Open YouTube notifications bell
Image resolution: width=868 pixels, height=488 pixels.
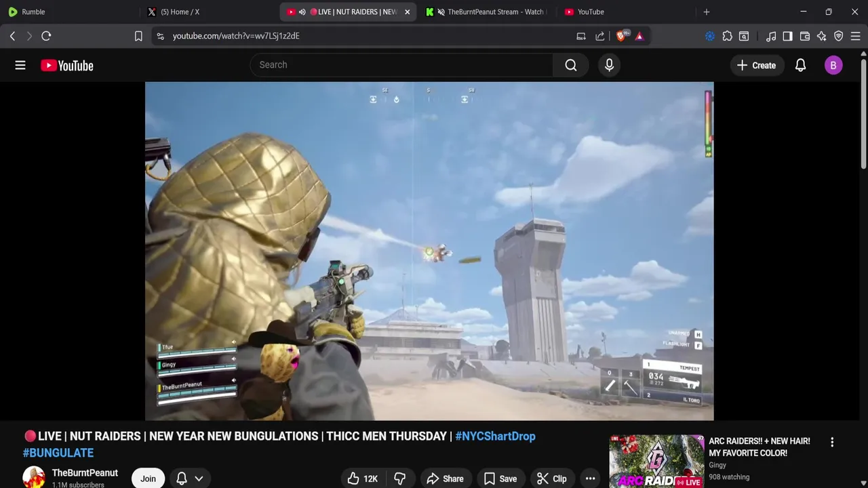pos(800,65)
